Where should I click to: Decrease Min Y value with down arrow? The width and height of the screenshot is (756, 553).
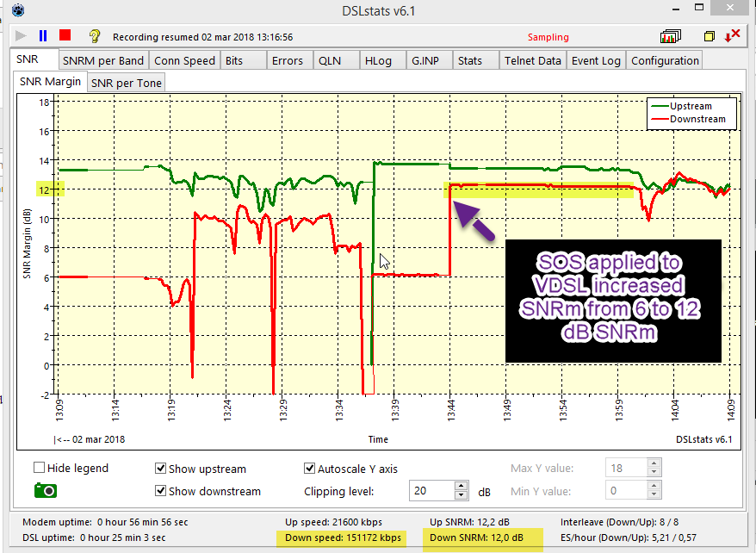point(654,495)
